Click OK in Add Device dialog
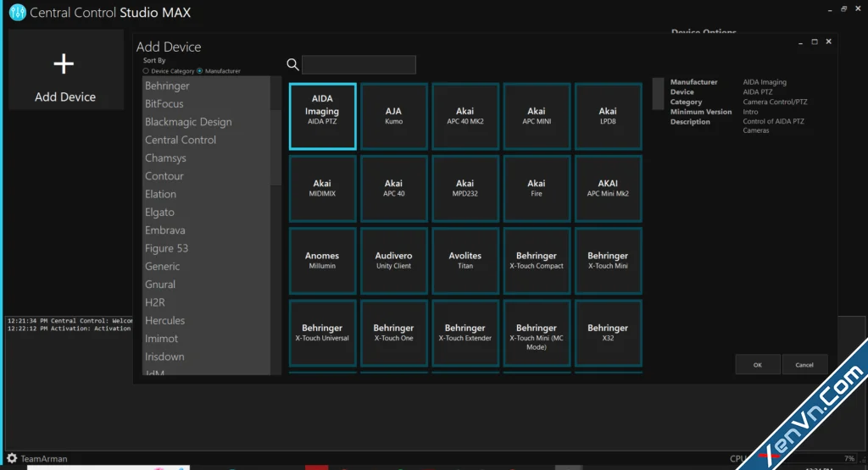868x470 pixels. (757, 365)
